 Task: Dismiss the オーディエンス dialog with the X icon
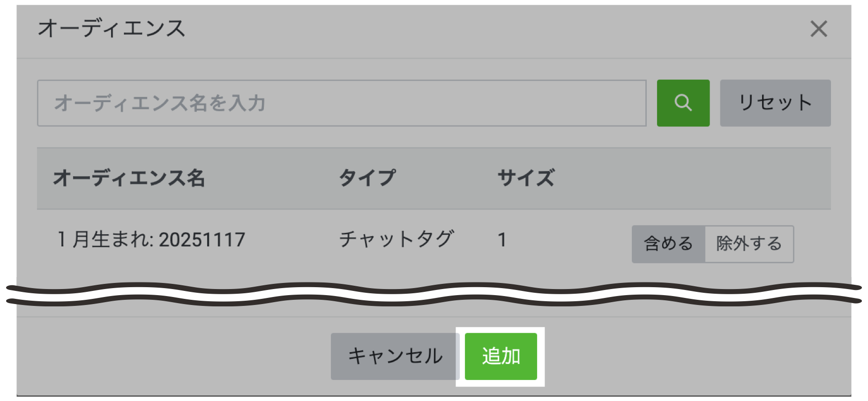818,30
